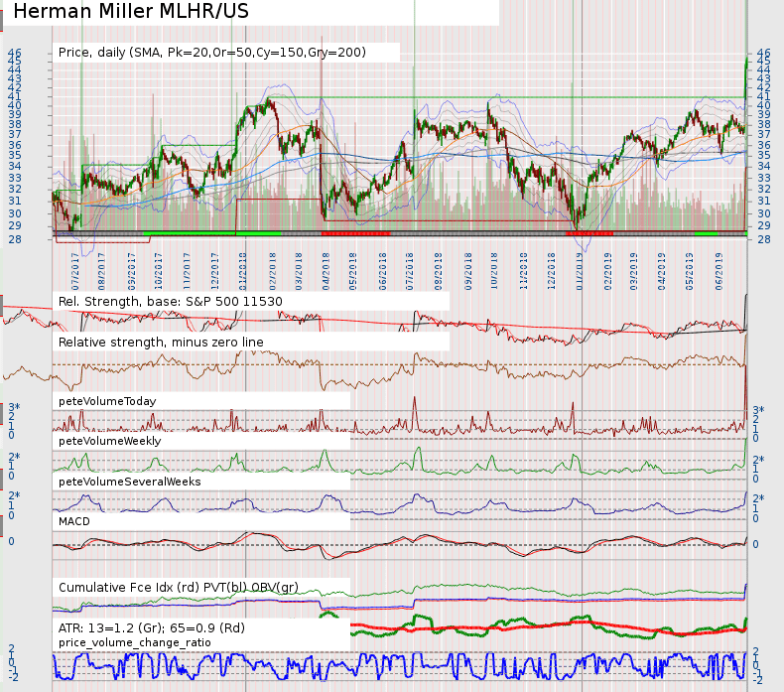This screenshot has height=692, width=784.
Task: Click the price_volume_change_ratio label
Action: pos(135,642)
